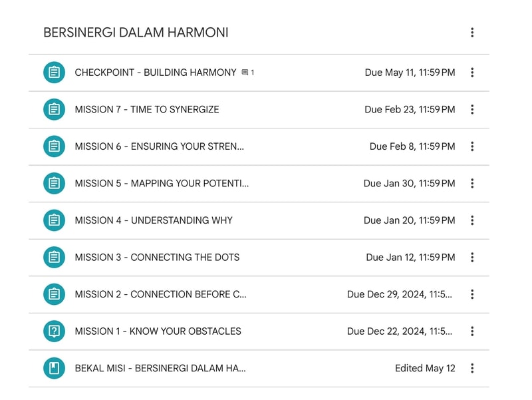Viewport: 532px width, 400px height.
Task: Click the BEKAL MISI material book icon
Action: point(54,368)
